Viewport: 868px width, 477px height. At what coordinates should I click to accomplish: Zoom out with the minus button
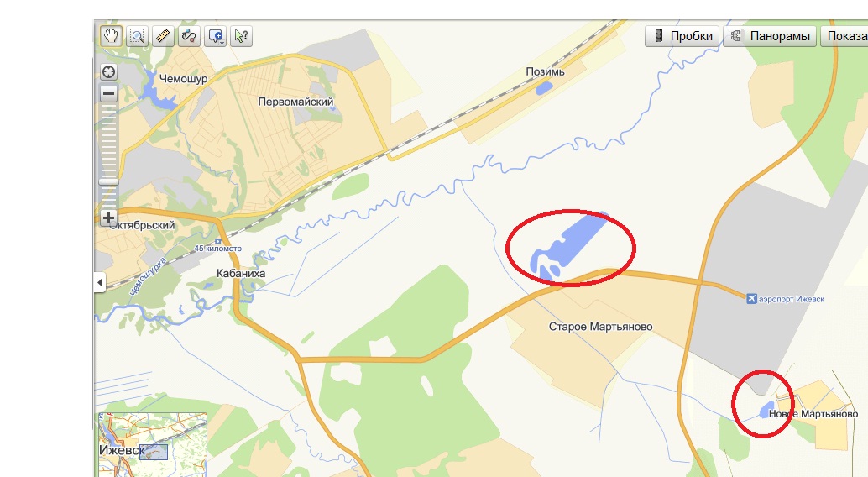[x=108, y=93]
